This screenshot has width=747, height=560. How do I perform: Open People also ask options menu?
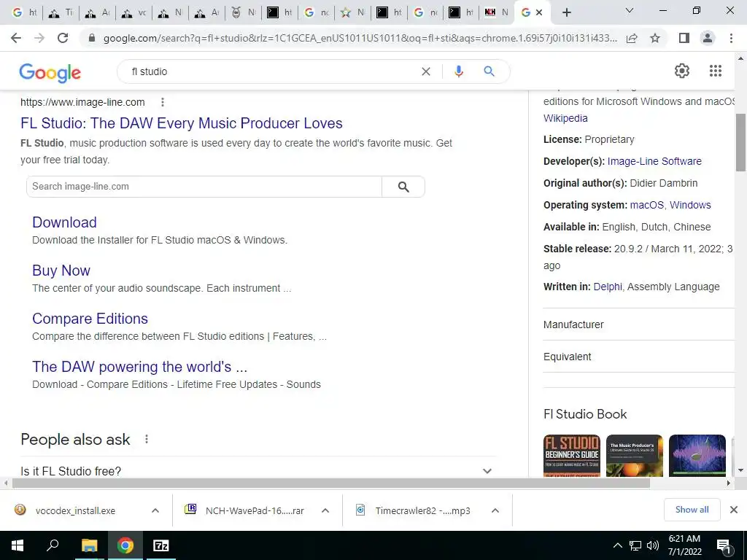tap(147, 439)
